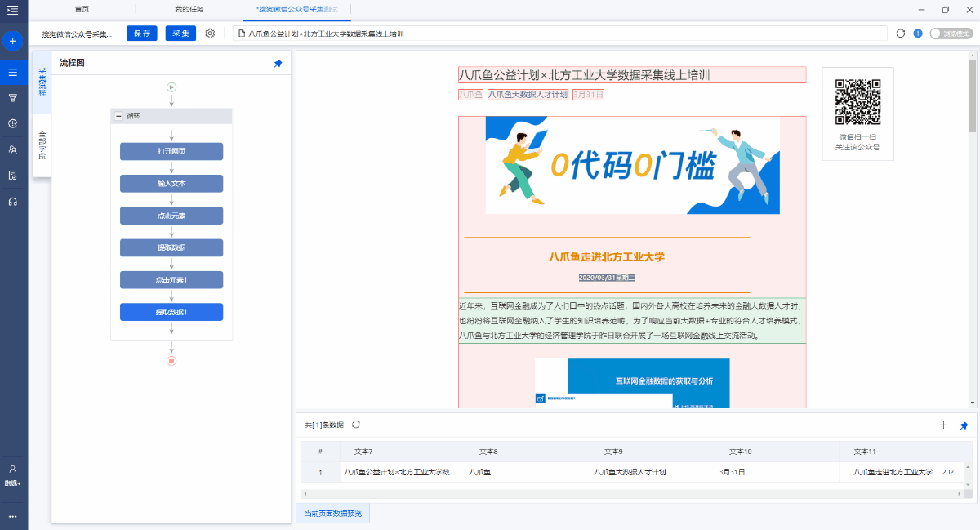
Task: Expand the left sidebar menu icon
Action: coord(12,10)
